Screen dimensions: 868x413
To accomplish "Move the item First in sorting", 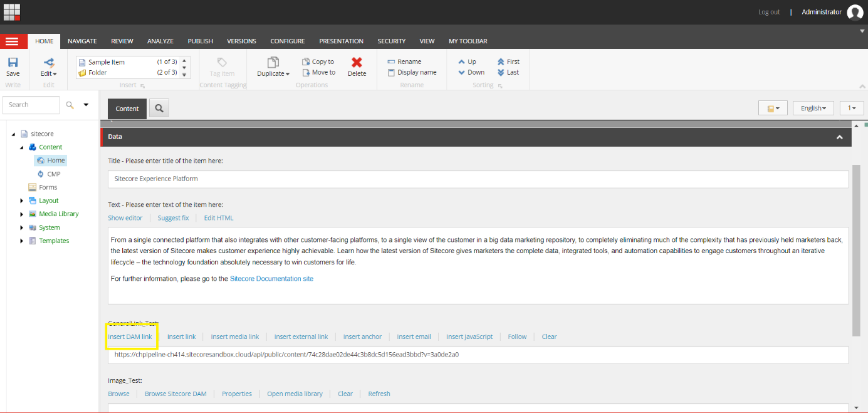I will 508,61.
